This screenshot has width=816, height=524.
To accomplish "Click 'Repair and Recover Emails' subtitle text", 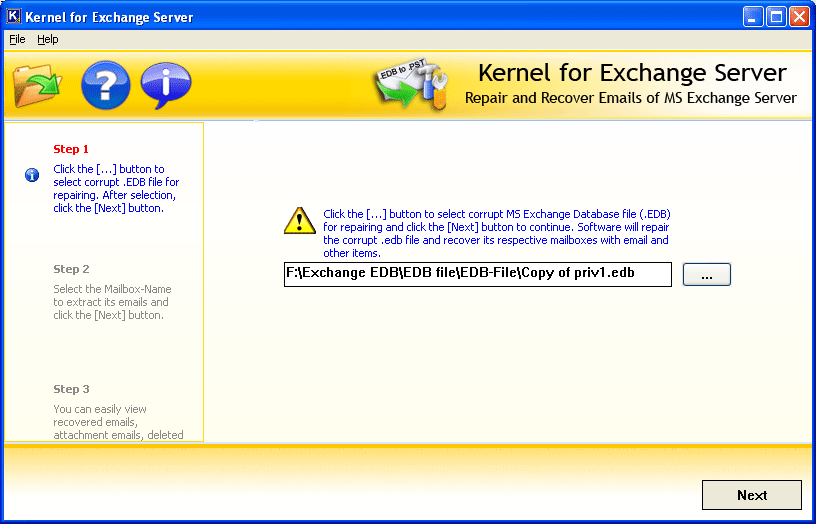I will tap(631, 98).
